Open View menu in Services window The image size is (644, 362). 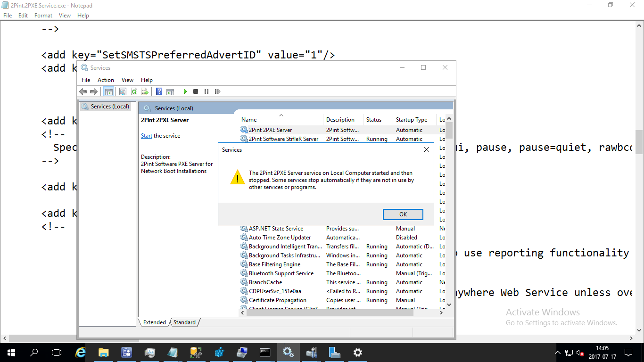pyautogui.click(x=127, y=80)
